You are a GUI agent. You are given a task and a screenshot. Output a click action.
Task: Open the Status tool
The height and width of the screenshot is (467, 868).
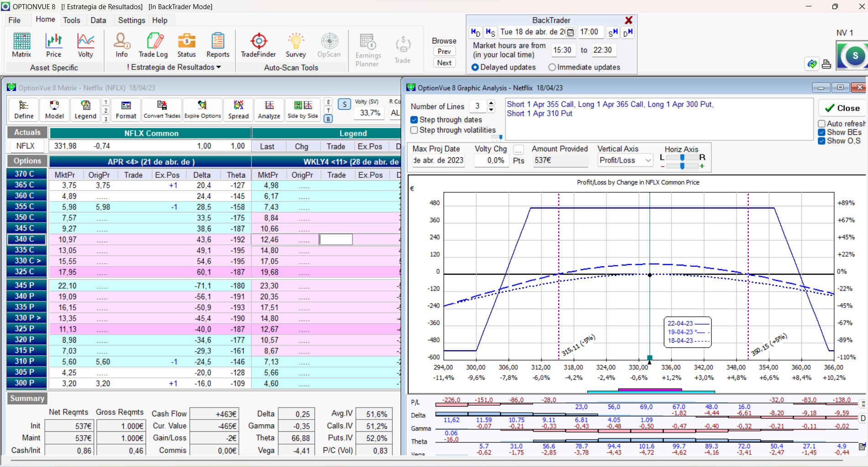click(x=186, y=45)
